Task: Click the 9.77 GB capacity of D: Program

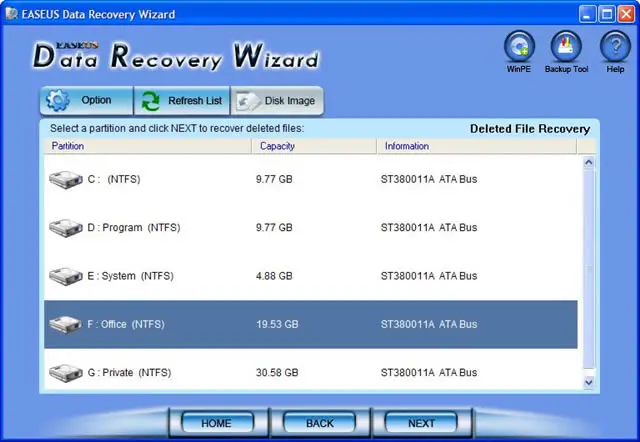Action: (x=274, y=227)
